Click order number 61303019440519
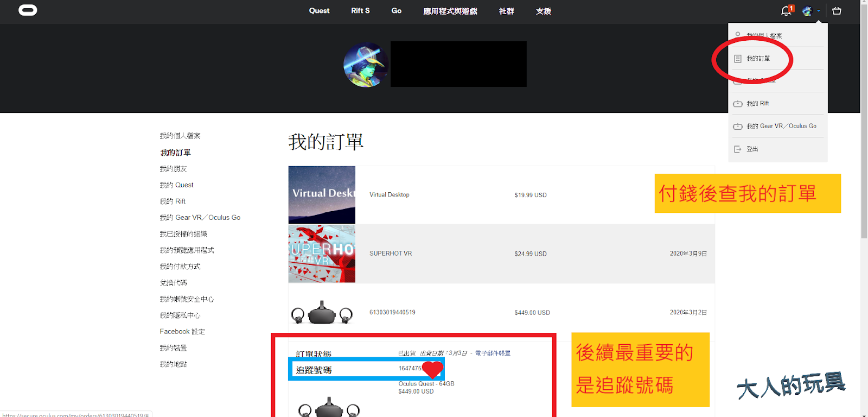The width and height of the screenshot is (868, 417). tap(392, 313)
